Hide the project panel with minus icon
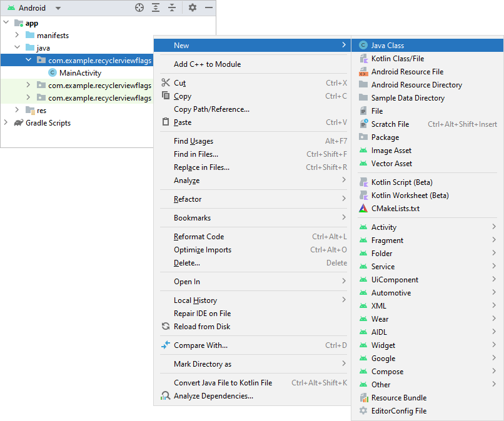 click(x=209, y=7)
